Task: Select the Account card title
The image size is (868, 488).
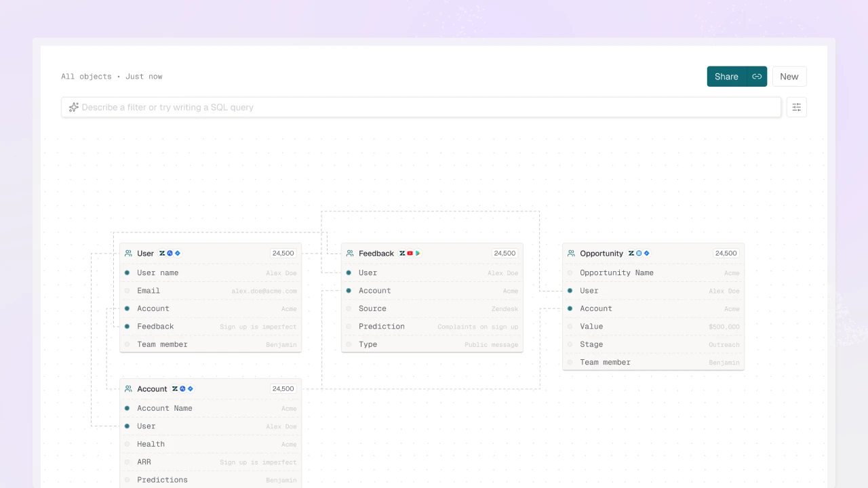Action: pyautogui.click(x=152, y=389)
